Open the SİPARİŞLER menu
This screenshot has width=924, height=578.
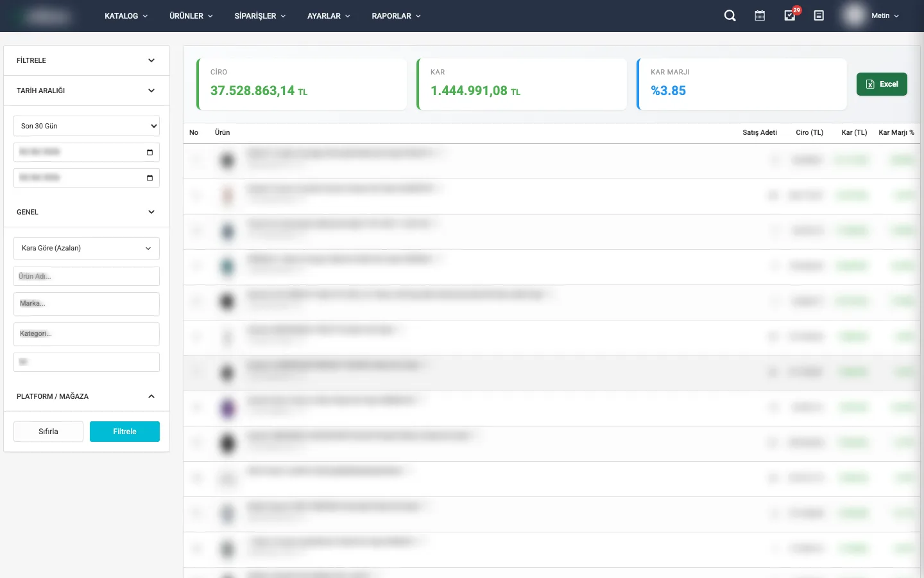click(260, 16)
